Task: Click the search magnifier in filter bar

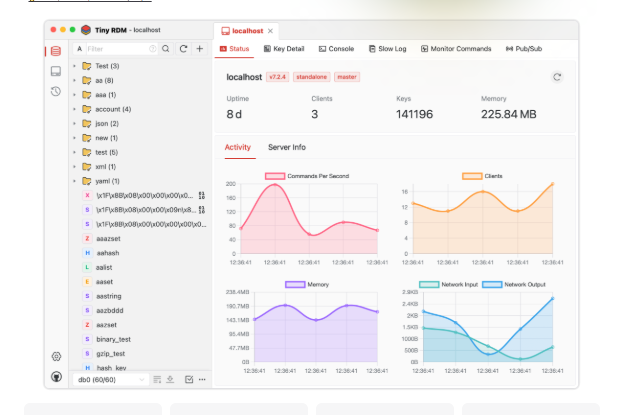Action: pos(166,49)
